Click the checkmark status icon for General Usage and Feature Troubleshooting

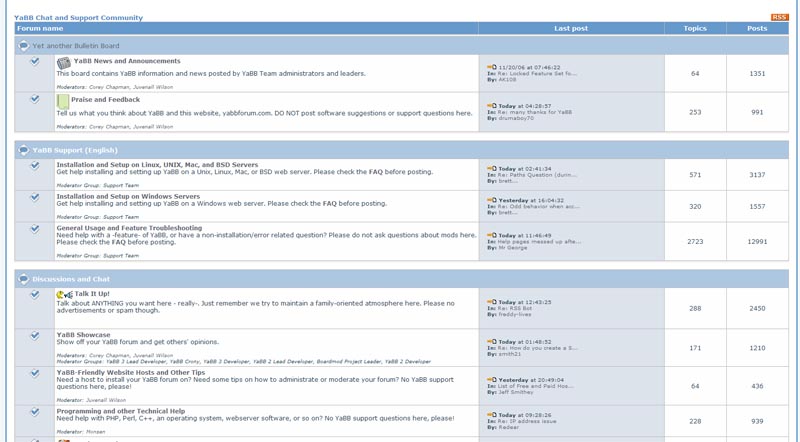point(35,229)
